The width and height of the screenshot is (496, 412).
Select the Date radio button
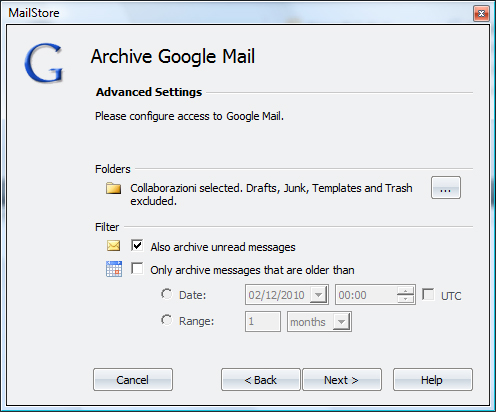(x=167, y=294)
